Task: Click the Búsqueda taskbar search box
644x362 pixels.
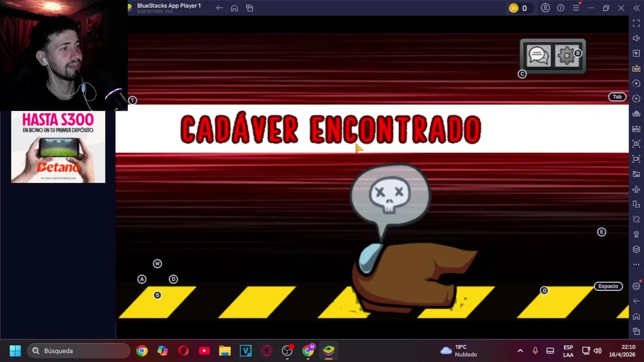Action: pyautogui.click(x=79, y=350)
